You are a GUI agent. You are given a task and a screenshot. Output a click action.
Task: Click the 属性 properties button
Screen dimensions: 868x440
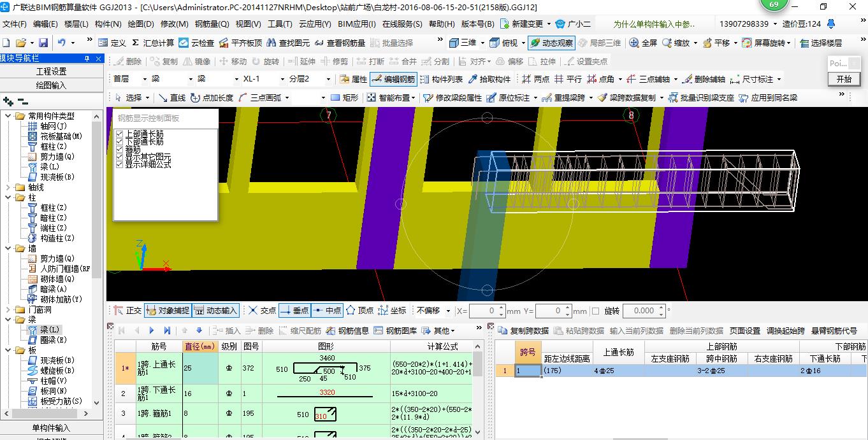[353, 80]
